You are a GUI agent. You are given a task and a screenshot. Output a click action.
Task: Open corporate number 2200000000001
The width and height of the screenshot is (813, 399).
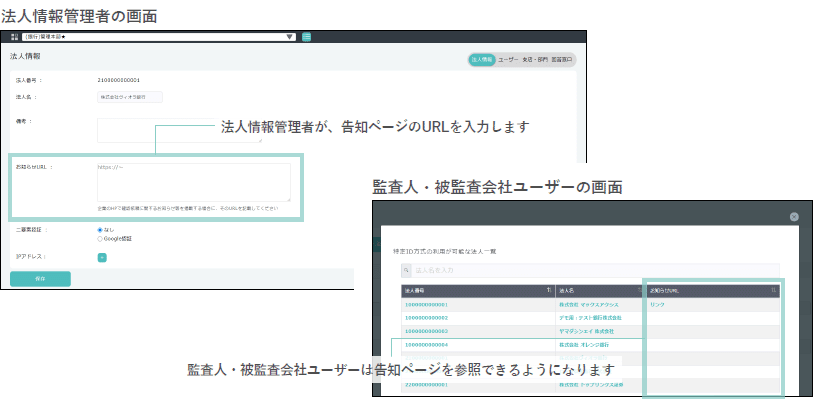pos(426,385)
